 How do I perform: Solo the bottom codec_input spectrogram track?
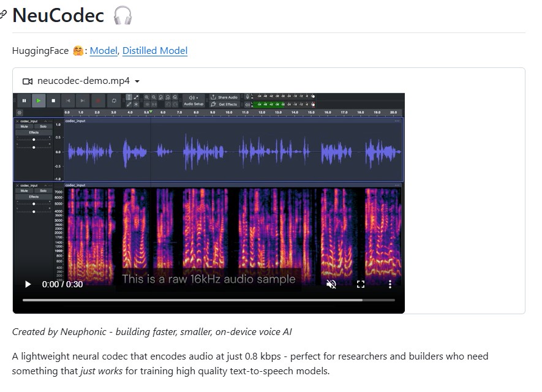click(x=43, y=190)
